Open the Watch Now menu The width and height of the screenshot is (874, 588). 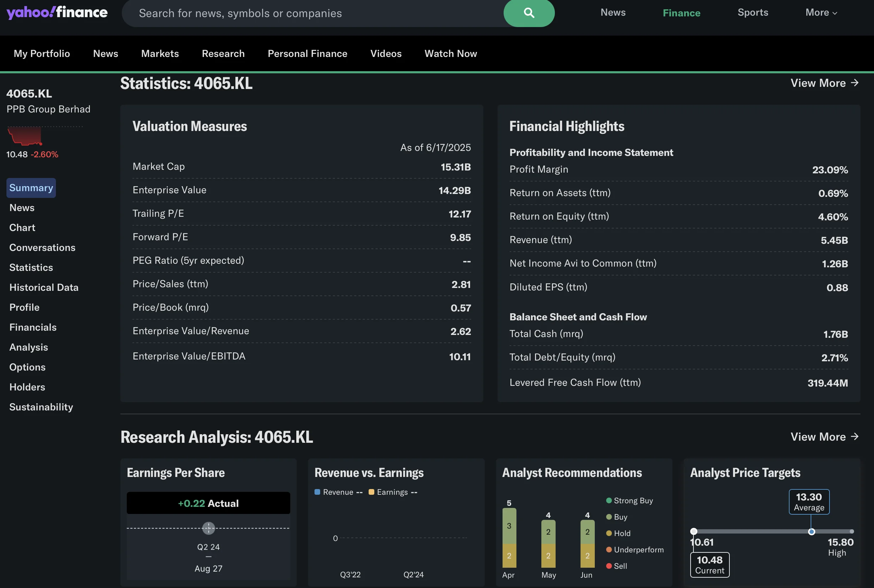click(451, 54)
